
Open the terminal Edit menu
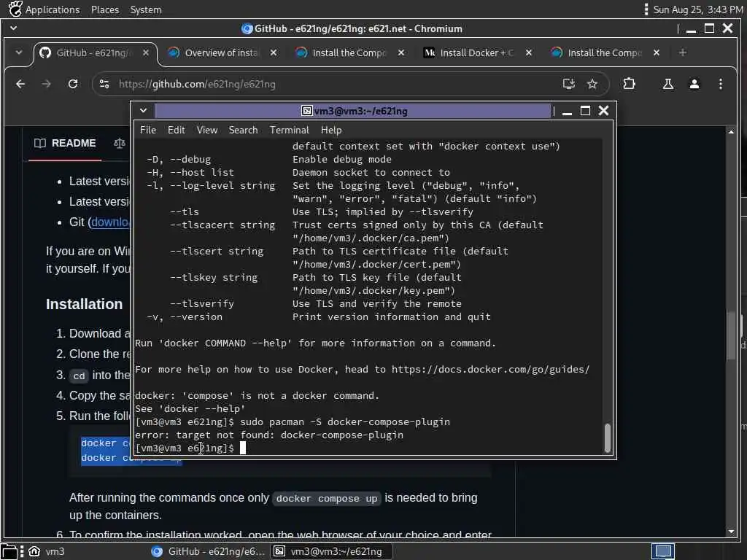tap(176, 130)
